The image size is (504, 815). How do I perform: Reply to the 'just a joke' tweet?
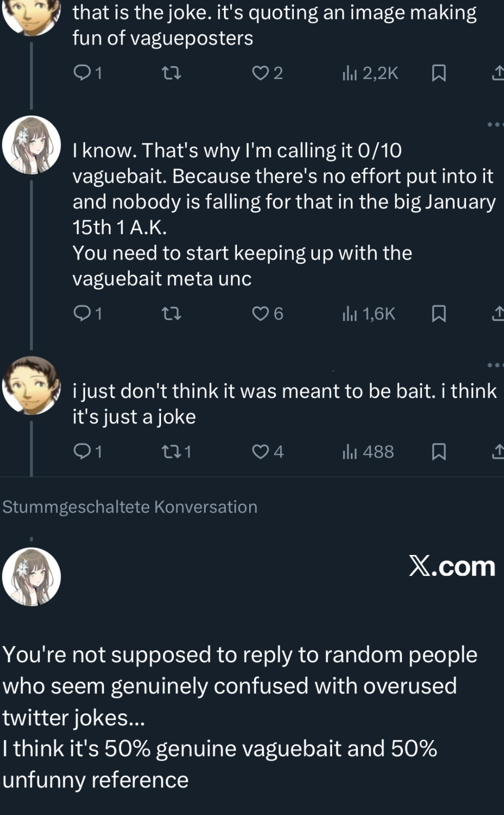[82, 451]
